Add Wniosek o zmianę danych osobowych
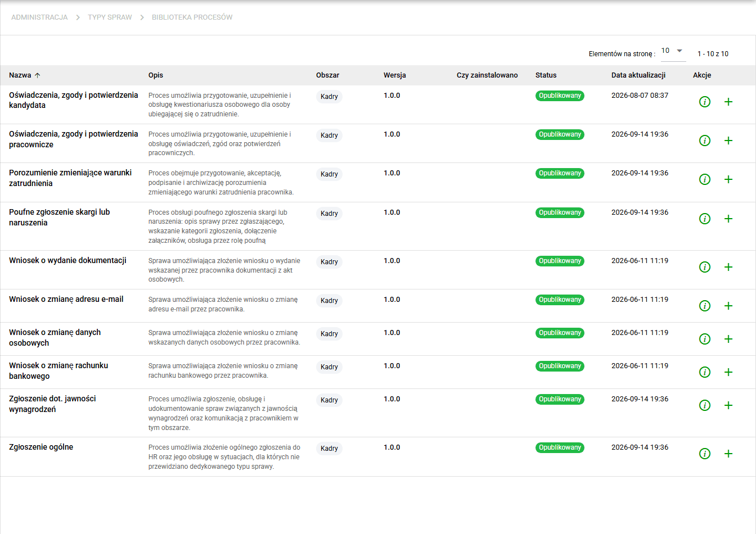Screen dimensions: 756x534 tap(728, 339)
